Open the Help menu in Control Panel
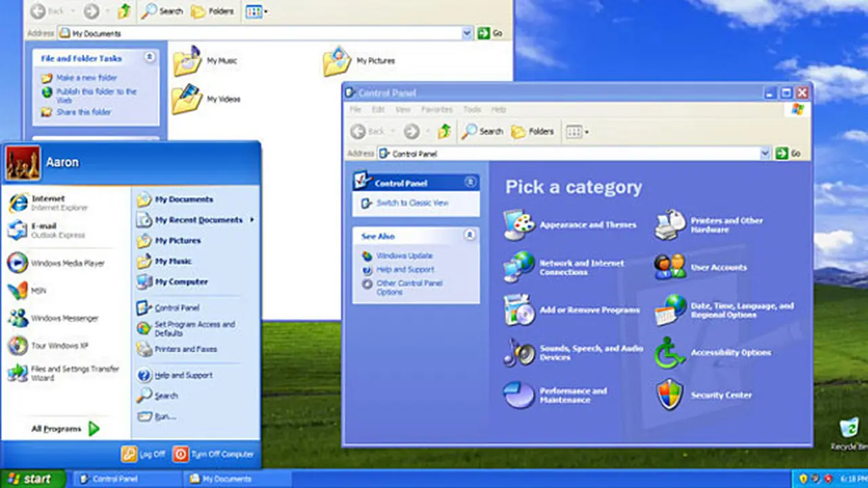Image resolution: width=868 pixels, height=488 pixels. click(x=498, y=109)
